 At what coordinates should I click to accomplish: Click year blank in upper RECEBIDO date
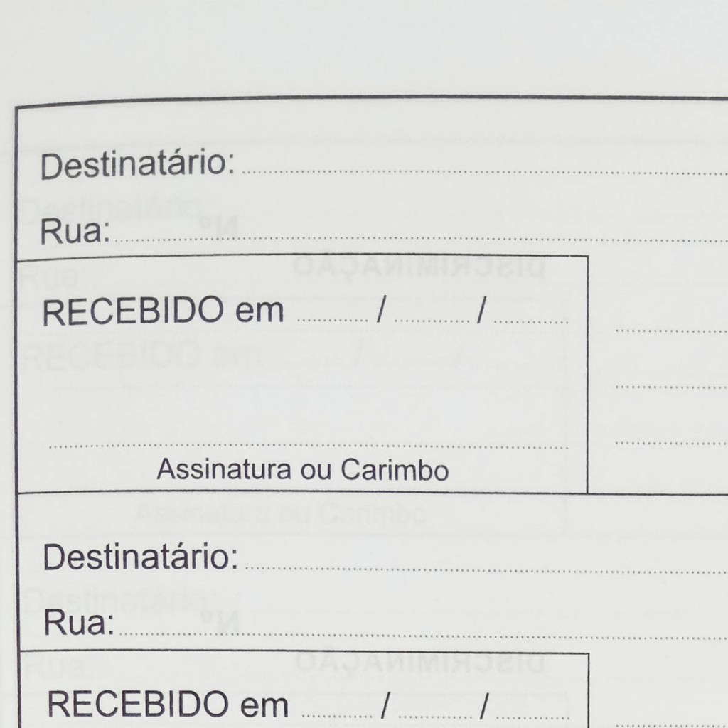(x=530, y=320)
